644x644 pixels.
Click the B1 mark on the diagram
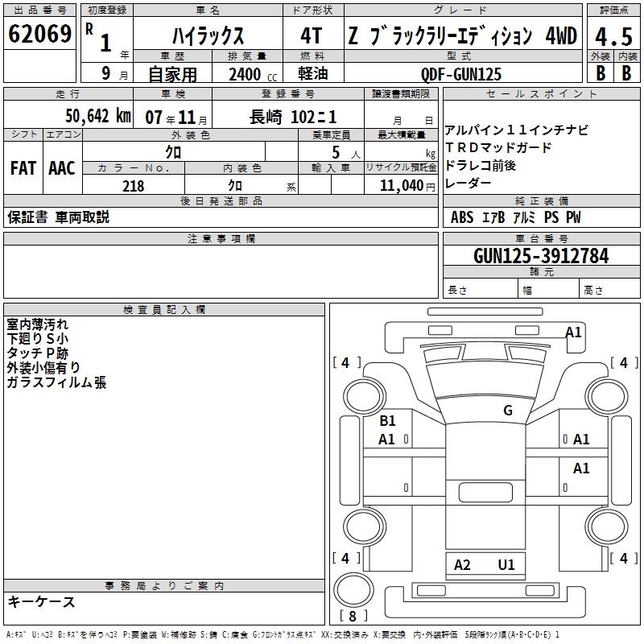click(x=387, y=421)
